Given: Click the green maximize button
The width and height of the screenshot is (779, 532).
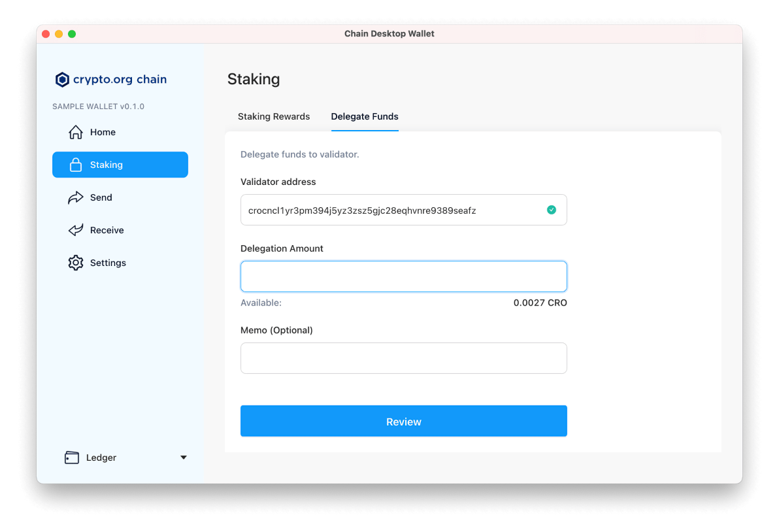Looking at the screenshot, I should pyautogui.click(x=72, y=33).
